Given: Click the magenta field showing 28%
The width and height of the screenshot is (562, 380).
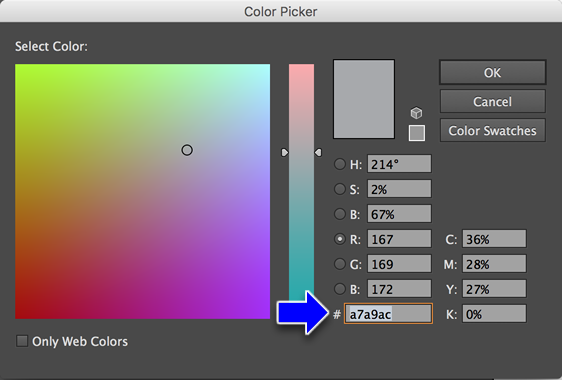Looking at the screenshot, I should [494, 264].
